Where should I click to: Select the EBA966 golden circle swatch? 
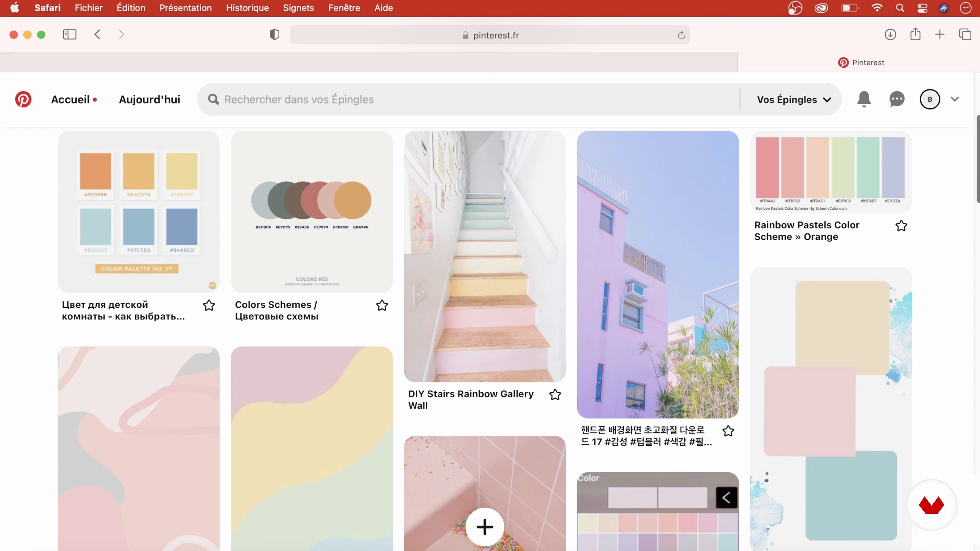353,201
